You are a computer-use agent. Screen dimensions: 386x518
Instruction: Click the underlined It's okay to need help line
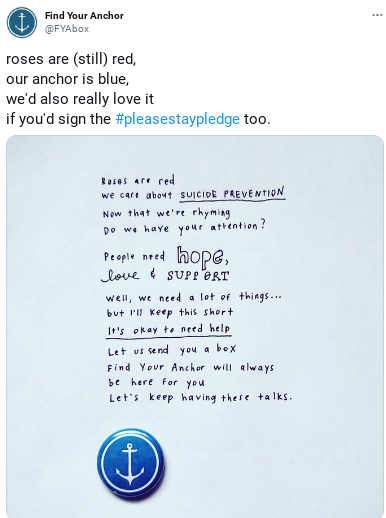pyautogui.click(x=169, y=330)
